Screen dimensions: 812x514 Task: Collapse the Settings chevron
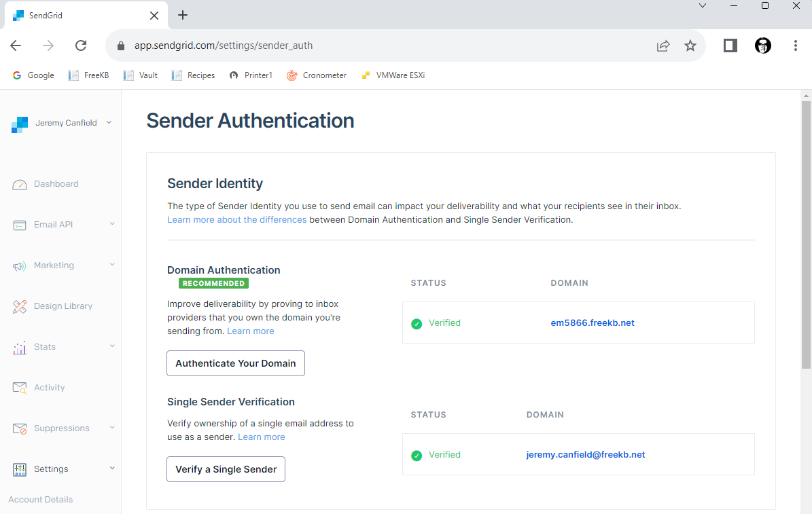click(x=112, y=468)
